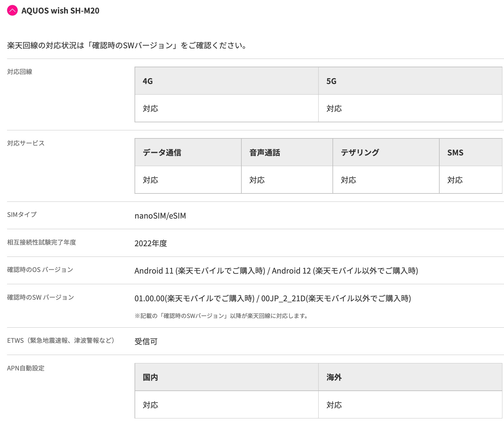Click the 相互接続性試験完了年度 label
Screen dimensions: 504x421
pos(42,242)
